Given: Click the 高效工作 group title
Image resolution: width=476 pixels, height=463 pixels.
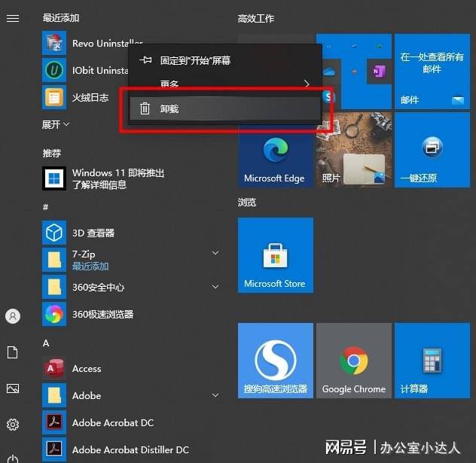Looking at the screenshot, I should 256,19.
